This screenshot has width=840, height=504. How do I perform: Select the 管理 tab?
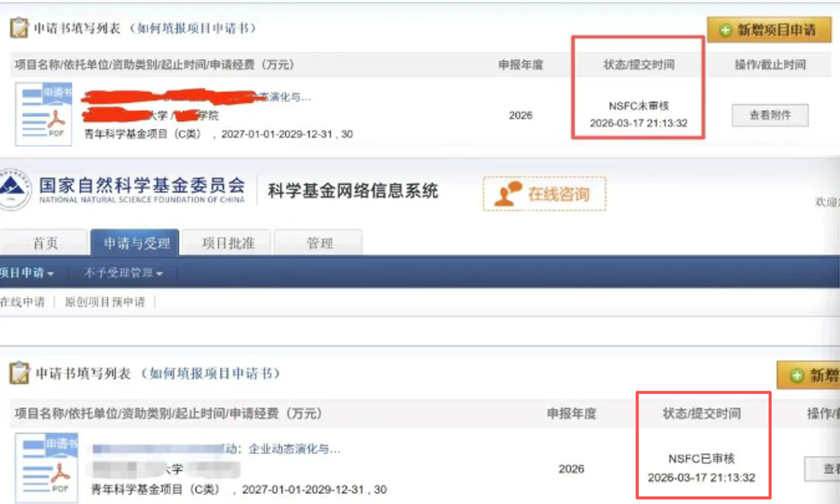coord(319,243)
